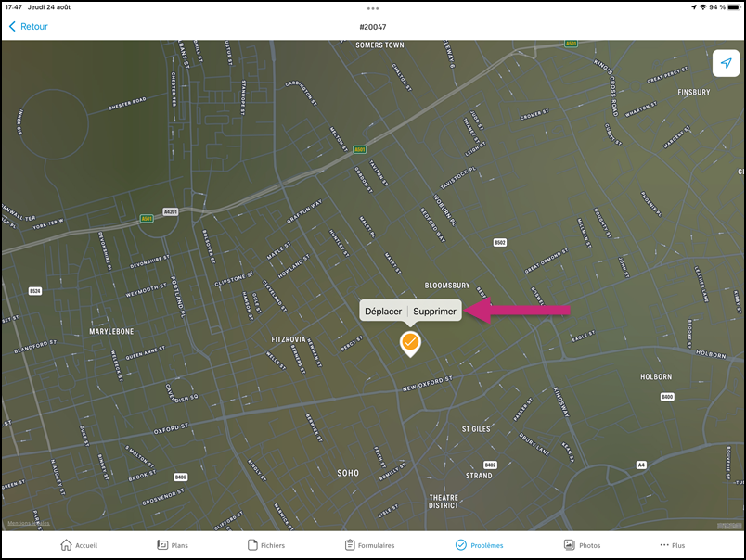Tap the STRAND label on the map
This screenshot has height=560, width=746.
point(479,476)
